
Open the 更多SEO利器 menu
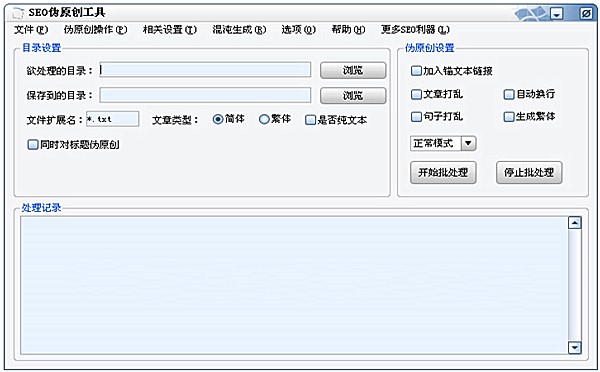(x=415, y=29)
